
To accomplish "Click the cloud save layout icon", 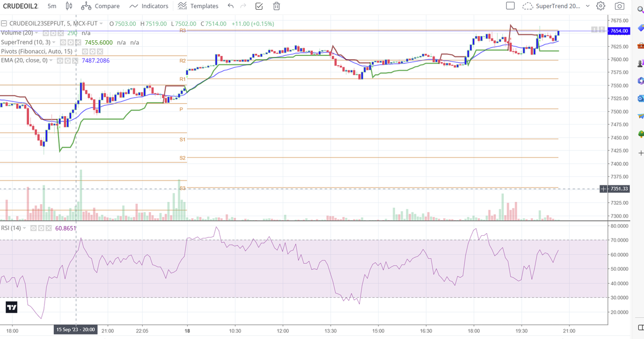I will 528,6.
